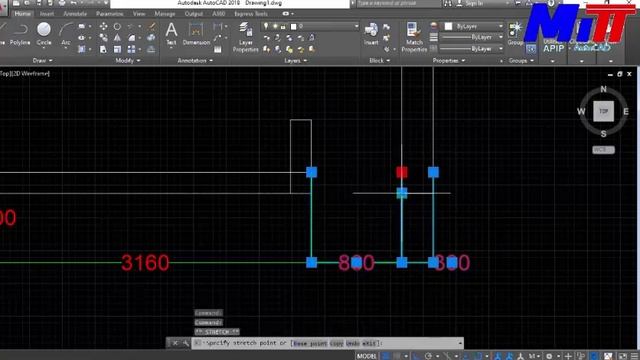Select the Dimension annotation tool
640x360 pixels.
tap(196, 33)
